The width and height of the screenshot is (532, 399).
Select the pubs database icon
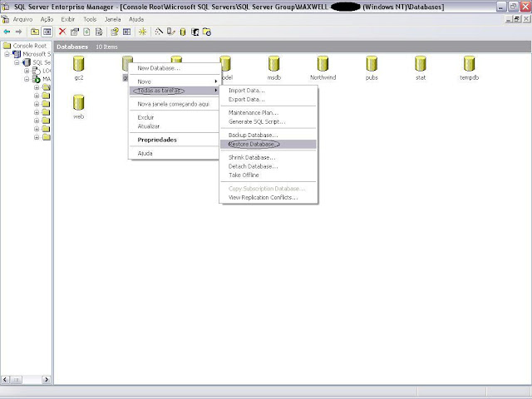372,64
